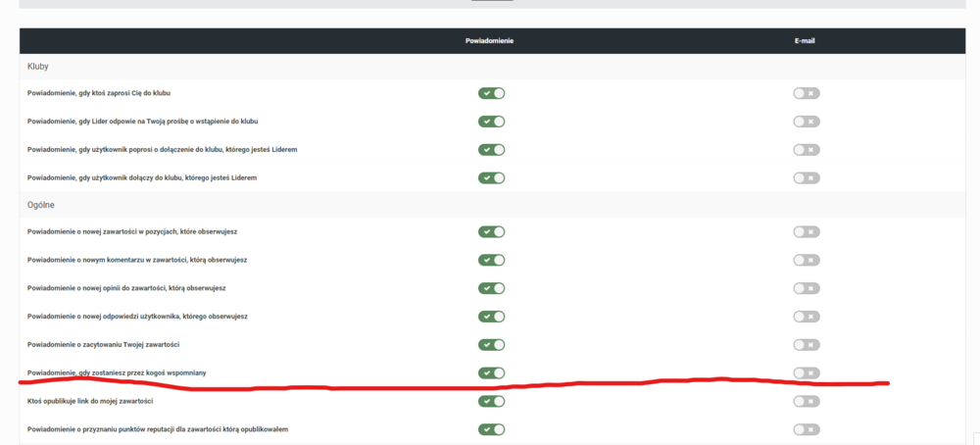This screenshot has width=980, height=445.
Task: Disable notification toggle for club invitations
Action: [491, 93]
